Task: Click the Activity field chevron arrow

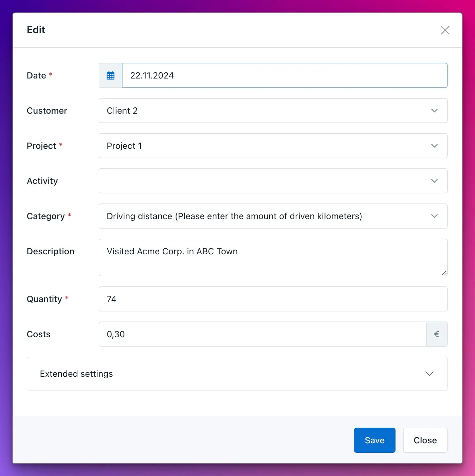Action: tap(434, 181)
